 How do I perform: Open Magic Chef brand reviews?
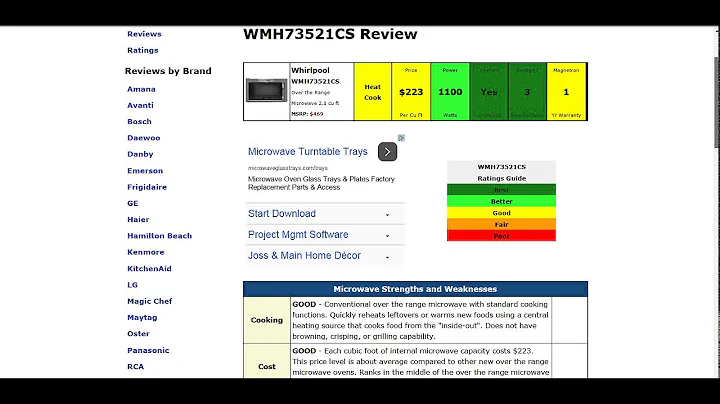pyautogui.click(x=150, y=301)
